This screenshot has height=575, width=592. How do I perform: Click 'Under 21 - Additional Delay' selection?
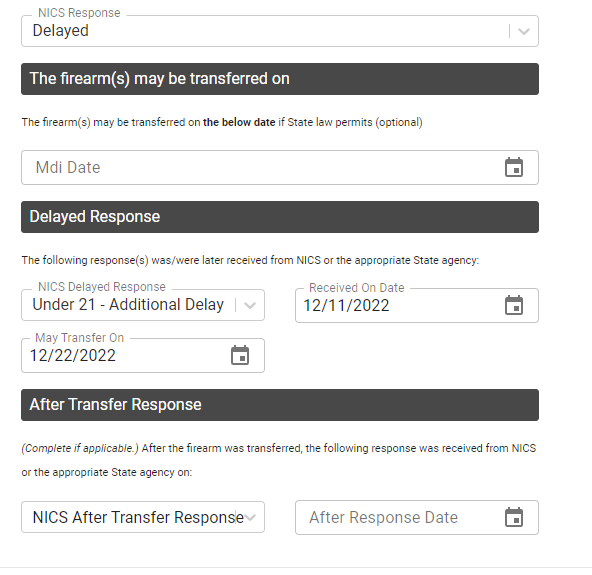tap(128, 304)
